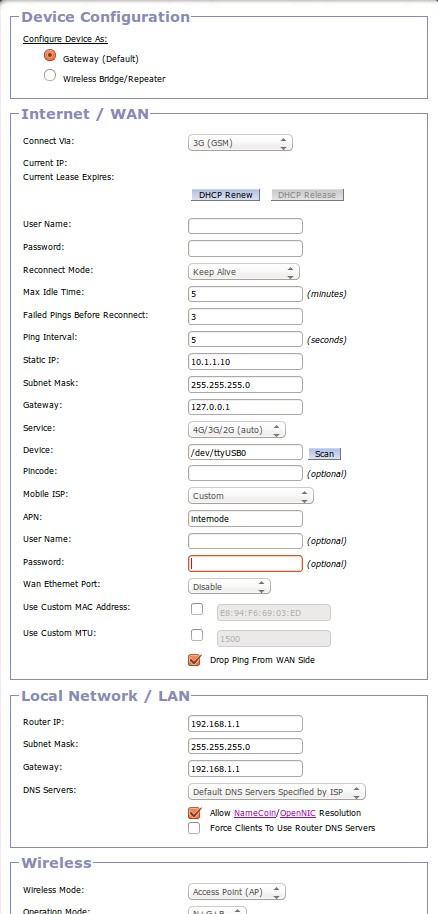Viewport: 438px width, 914px height.
Task: Open Connect Via dropdown showing 3G (GSM)
Action: coord(240,142)
